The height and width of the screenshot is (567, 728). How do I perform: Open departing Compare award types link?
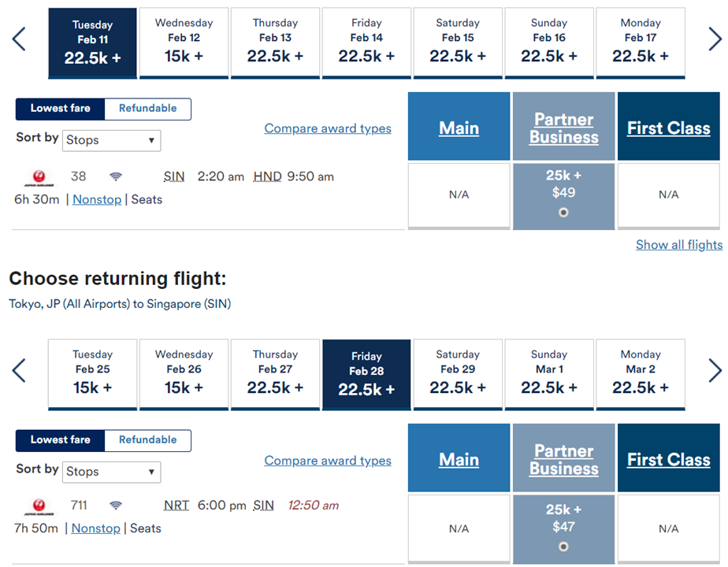coord(328,128)
